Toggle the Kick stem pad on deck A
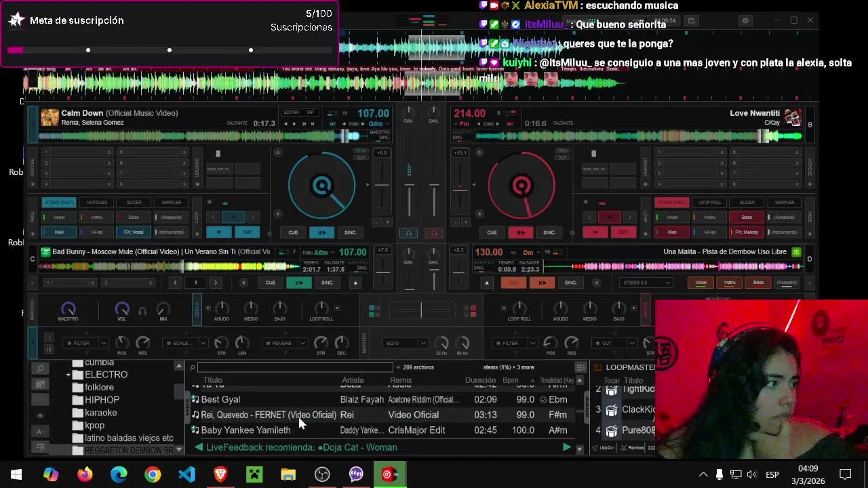 pos(59,232)
